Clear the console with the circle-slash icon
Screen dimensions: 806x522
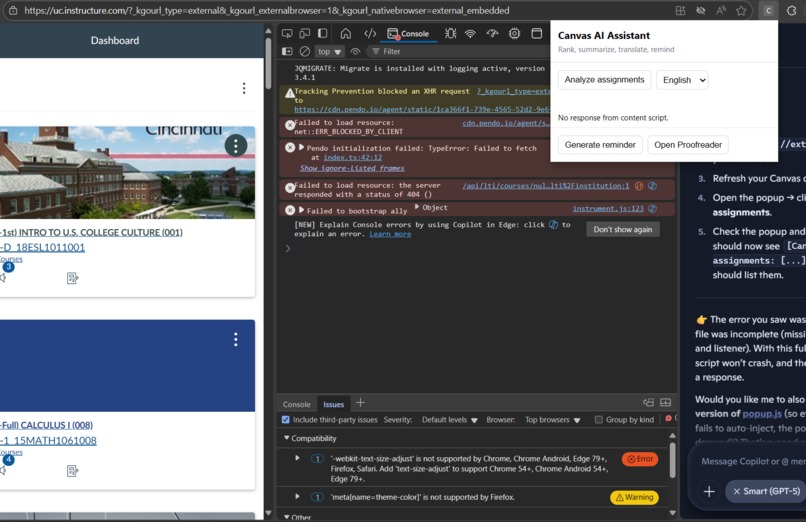click(305, 51)
